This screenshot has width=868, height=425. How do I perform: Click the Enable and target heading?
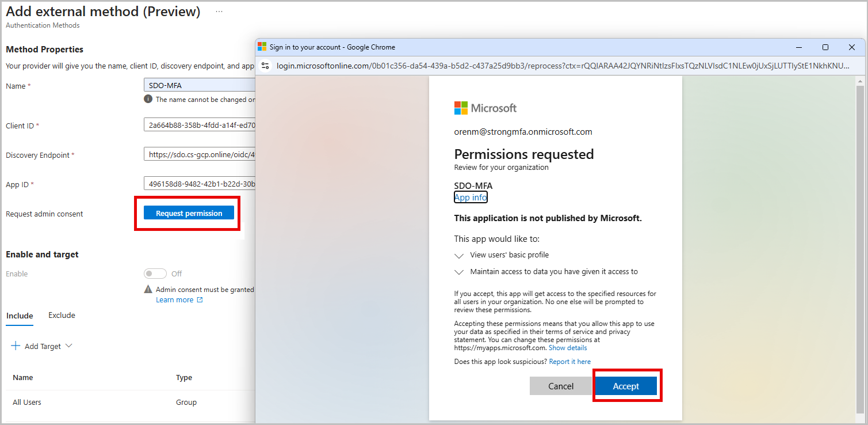click(42, 255)
